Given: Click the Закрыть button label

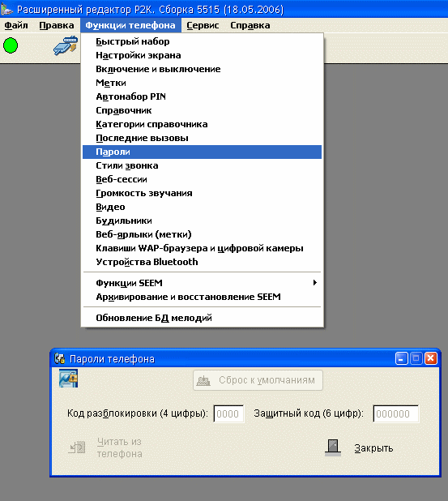Looking at the screenshot, I should coord(373,448).
